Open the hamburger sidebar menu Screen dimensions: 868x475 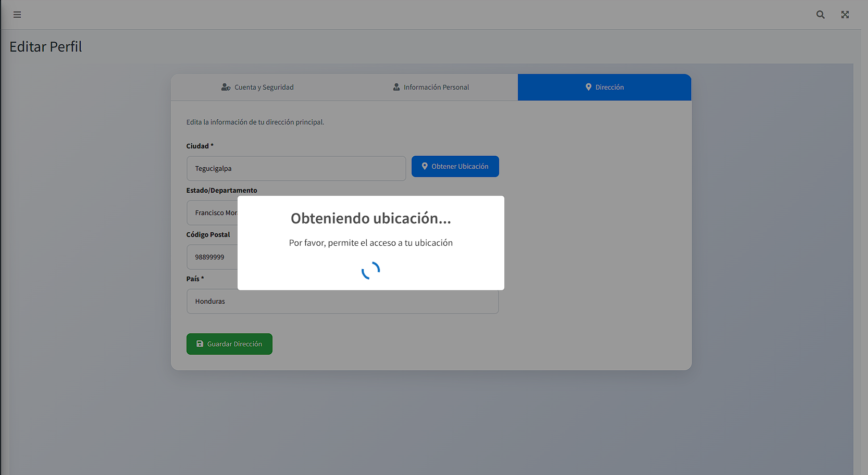click(x=17, y=15)
